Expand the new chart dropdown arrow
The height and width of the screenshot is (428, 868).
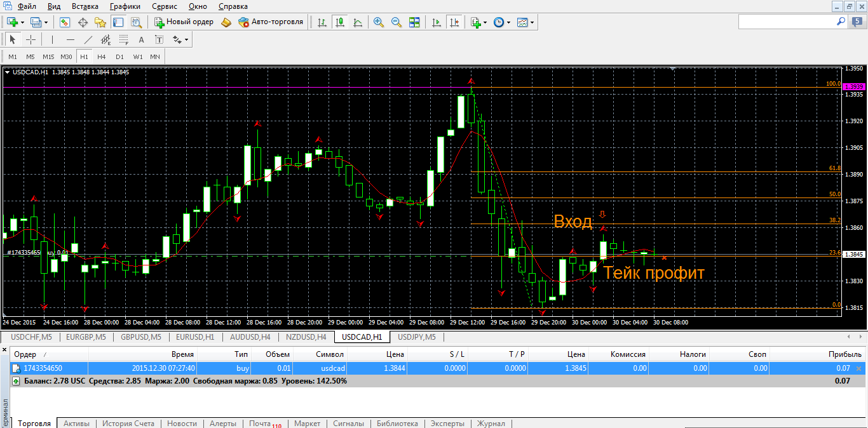[22, 22]
